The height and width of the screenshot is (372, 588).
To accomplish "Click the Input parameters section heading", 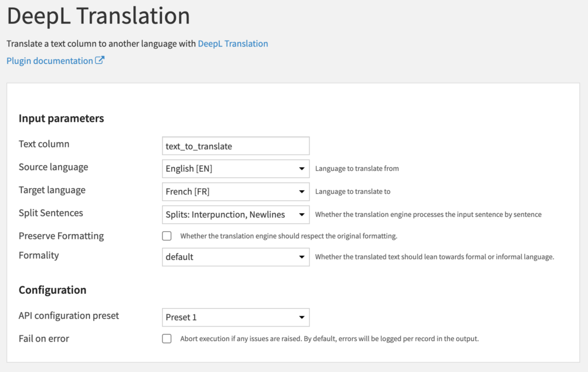I will pyautogui.click(x=61, y=118).
